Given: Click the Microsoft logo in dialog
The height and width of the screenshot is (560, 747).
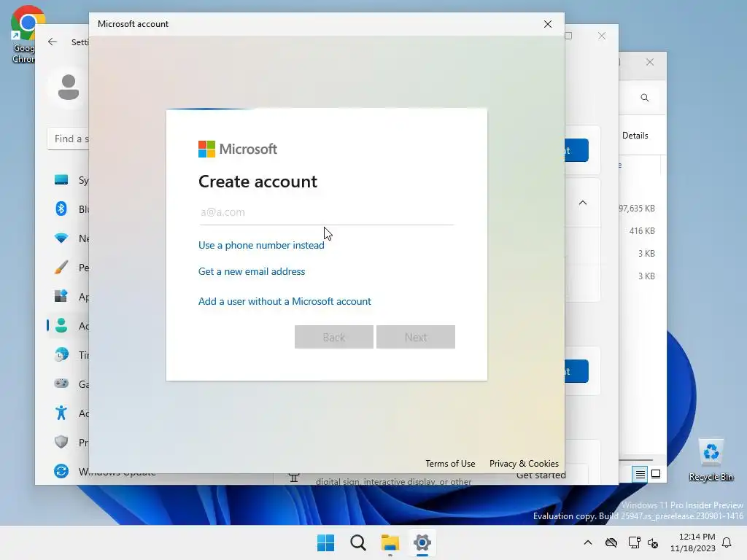Looking at the screenshot, I should click(237, 149).
